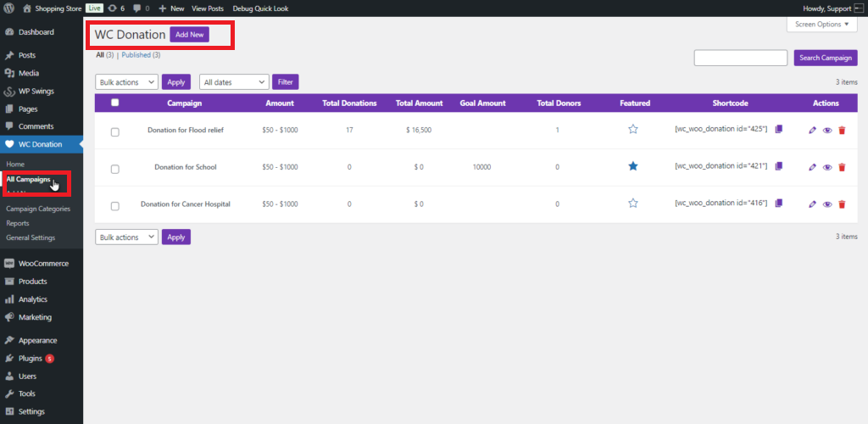Delete the Donation for Cancer Hospital campaign
868x424 pixels.
pyautogui.click(x=842, y=204)
